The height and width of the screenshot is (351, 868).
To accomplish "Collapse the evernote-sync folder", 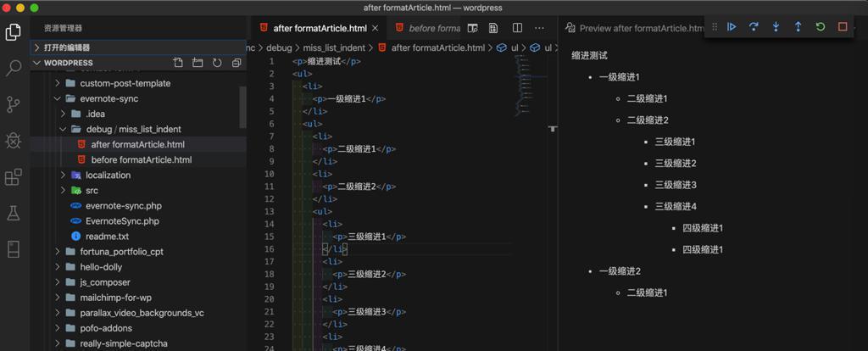I will click(x=57, y=98).
